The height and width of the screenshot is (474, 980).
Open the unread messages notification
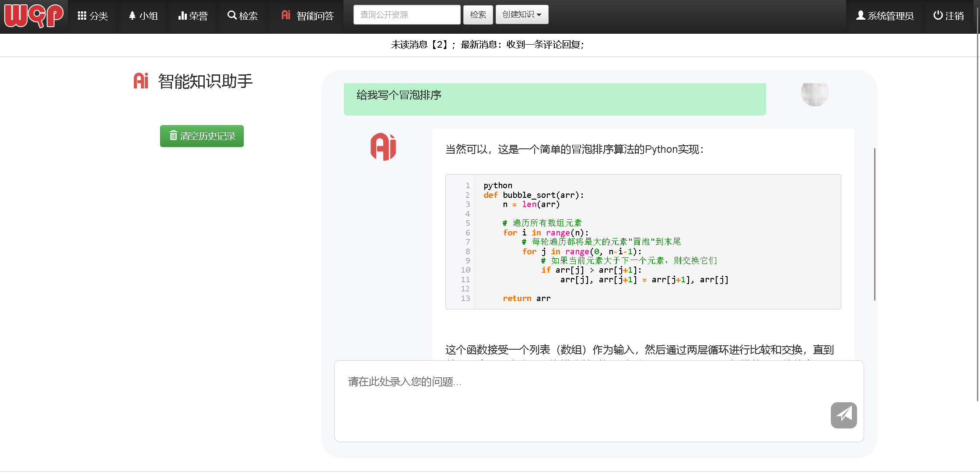(x=488, y=45)
